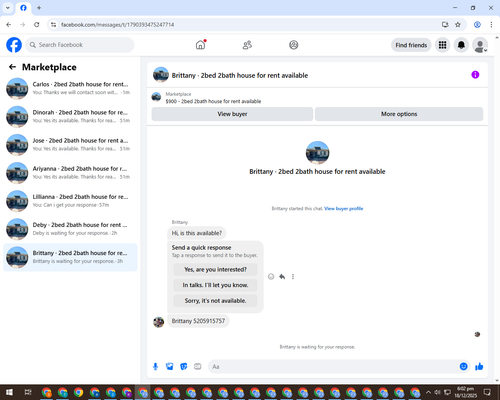500x400 pixels.
Task: Open the tab search dropdown arrow
Action: [x=8, y=8]
